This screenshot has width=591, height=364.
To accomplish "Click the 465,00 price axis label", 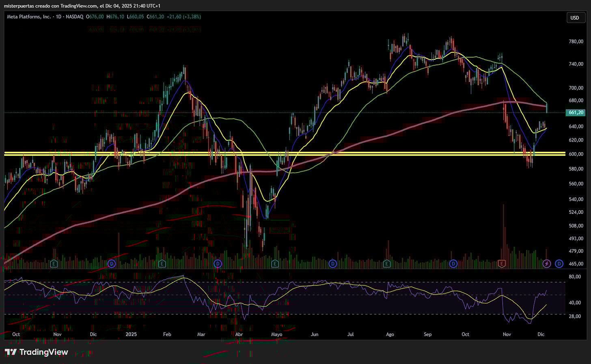I will click(x=576, y=264).
